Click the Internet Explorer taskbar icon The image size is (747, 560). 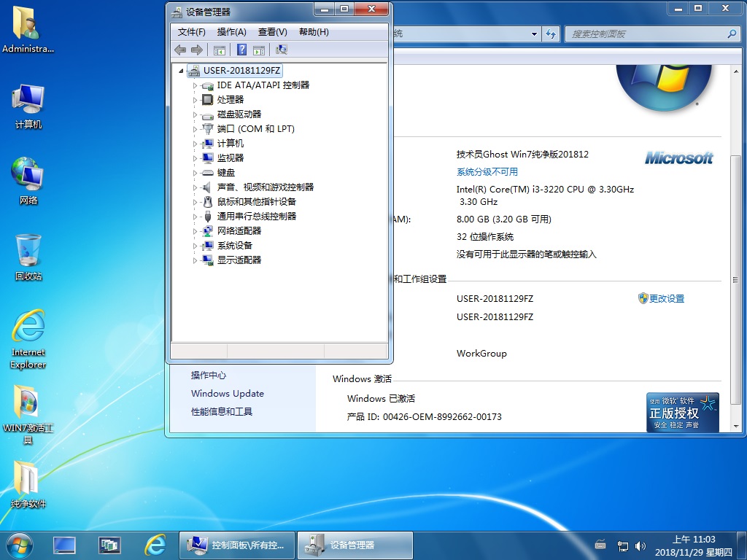pyautogui.click(x=155, y=545)
